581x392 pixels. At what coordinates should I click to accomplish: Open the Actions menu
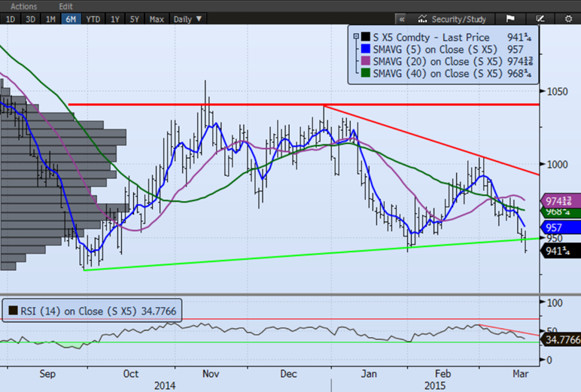[x=23, y=5]
